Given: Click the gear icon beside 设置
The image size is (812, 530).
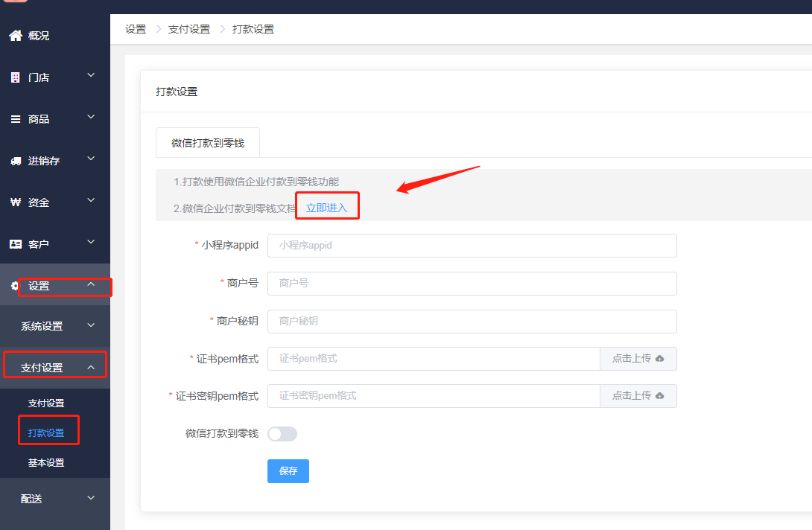Looking at the screenshot, I should coord(14,286).
